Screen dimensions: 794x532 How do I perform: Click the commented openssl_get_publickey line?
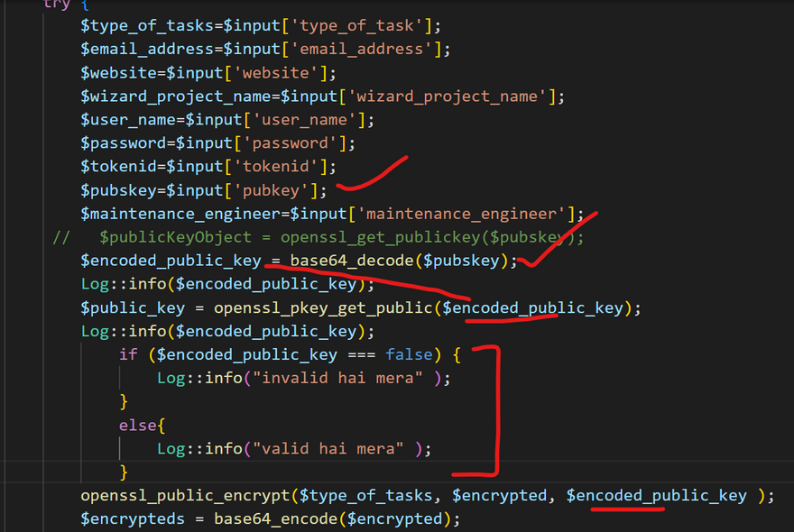pyautogui.click(x=343, y=237)
